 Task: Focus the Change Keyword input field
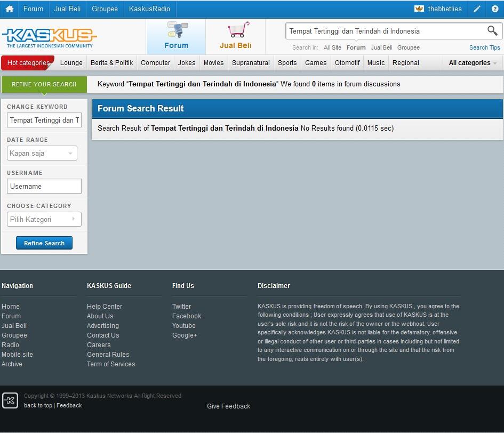[44, 120]
